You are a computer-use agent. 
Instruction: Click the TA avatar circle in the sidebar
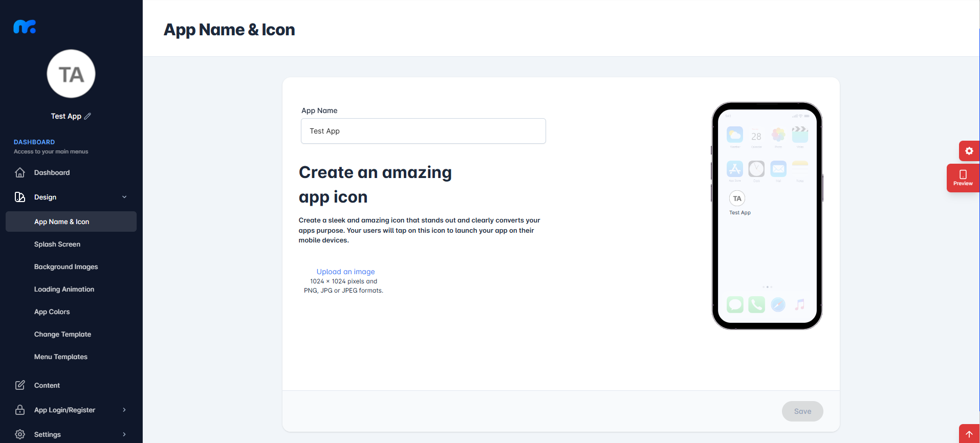click(71, 74)
